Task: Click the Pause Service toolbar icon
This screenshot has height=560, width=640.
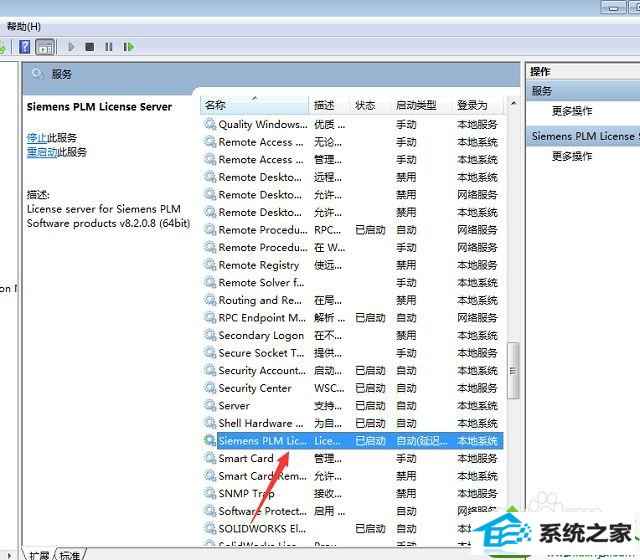Action: 108,47
